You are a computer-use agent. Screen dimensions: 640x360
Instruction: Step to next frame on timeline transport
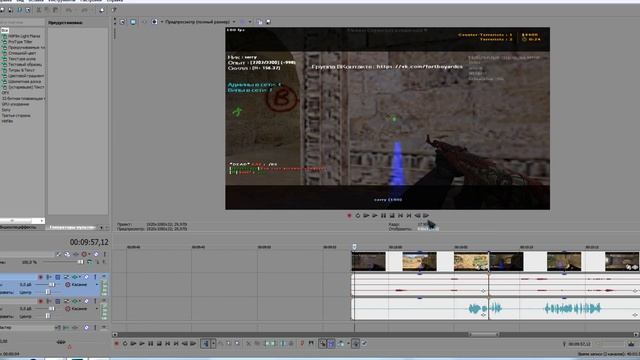coord(193,344)
